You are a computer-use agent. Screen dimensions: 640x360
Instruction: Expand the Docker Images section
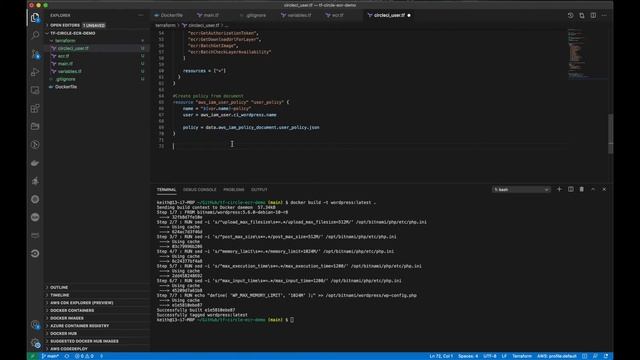click(97, 318)
